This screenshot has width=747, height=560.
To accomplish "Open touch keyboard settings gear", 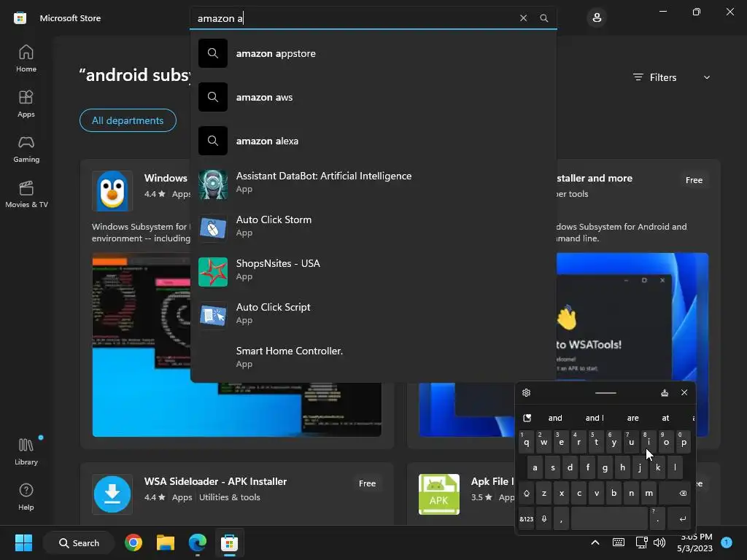I will click(527, 392).
